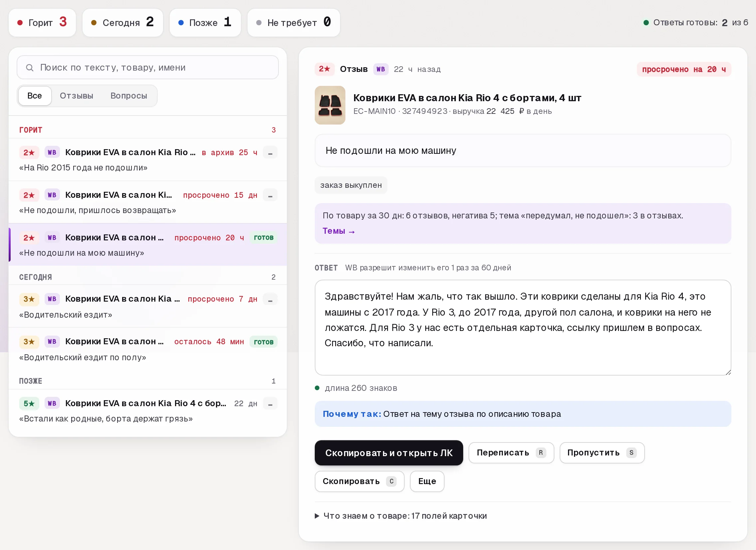Switch to the Отзывы tab
The image size is (756, 550).
(x=76, y=96)
